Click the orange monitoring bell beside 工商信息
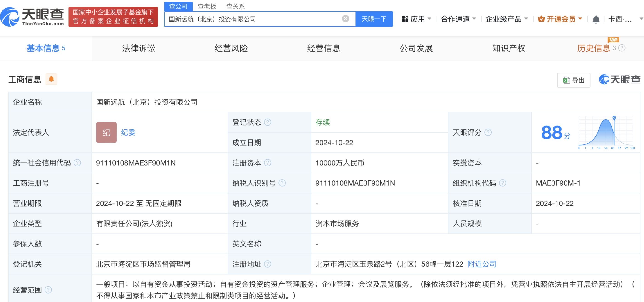 coord(51,79)
